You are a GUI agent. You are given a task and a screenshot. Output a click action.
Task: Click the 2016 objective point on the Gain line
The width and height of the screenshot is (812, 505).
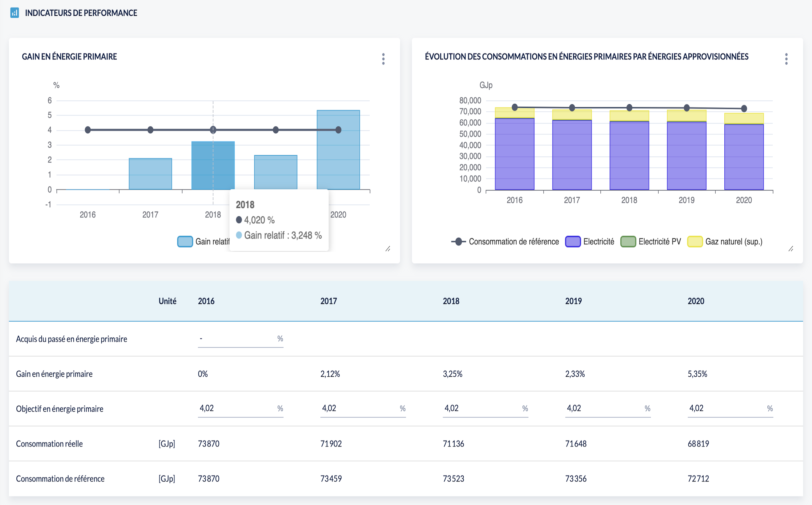(88, 130)
